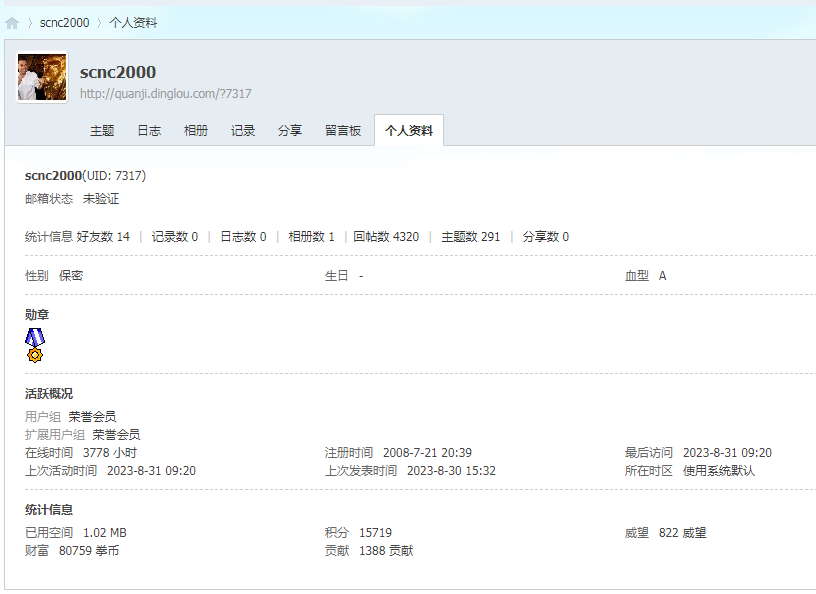This screenshot has height=594, width=816.
Task: Switch to the 日志 tab
Action: coord(149,131)
